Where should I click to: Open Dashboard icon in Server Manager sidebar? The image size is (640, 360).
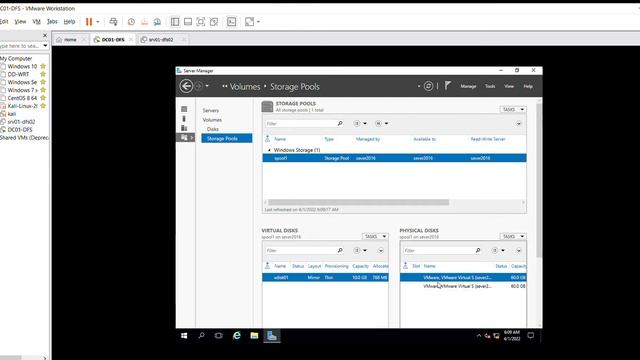(x=184, y=109)
